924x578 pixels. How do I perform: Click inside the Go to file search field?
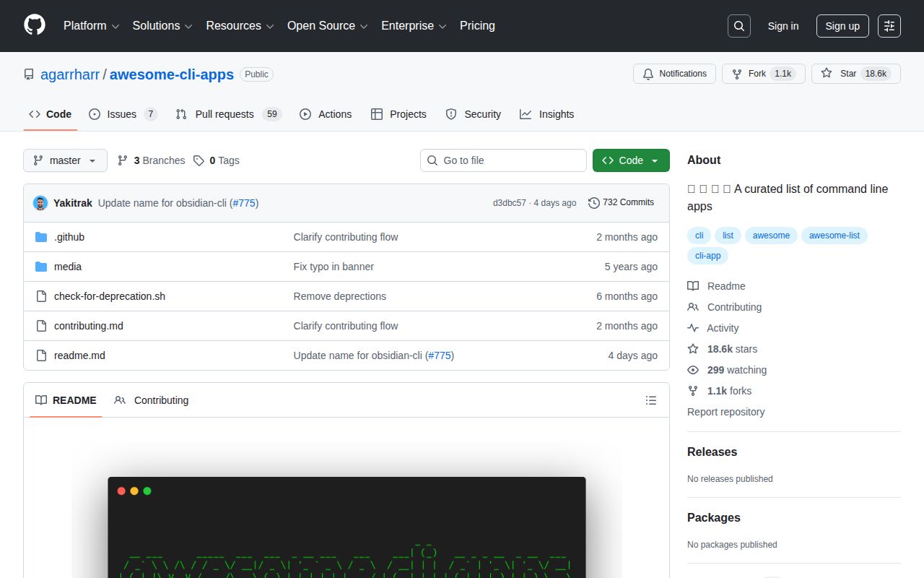click(x=503, y=160)
